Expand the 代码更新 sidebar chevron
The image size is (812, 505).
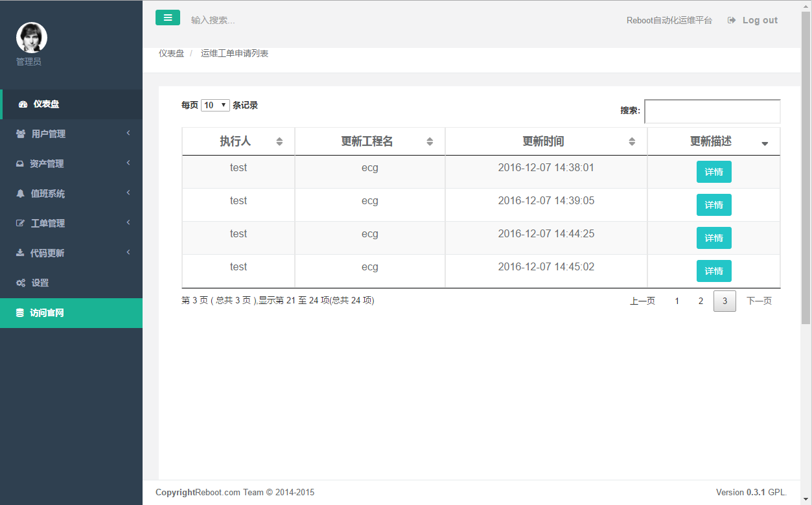pyautogui.click(x=128, y=253)
